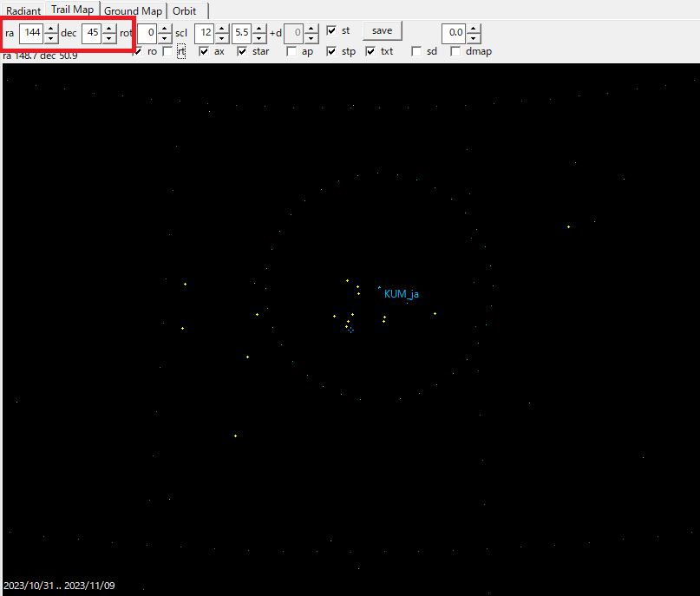Decrease the scl value with down arrow

[x=220, y=38]
